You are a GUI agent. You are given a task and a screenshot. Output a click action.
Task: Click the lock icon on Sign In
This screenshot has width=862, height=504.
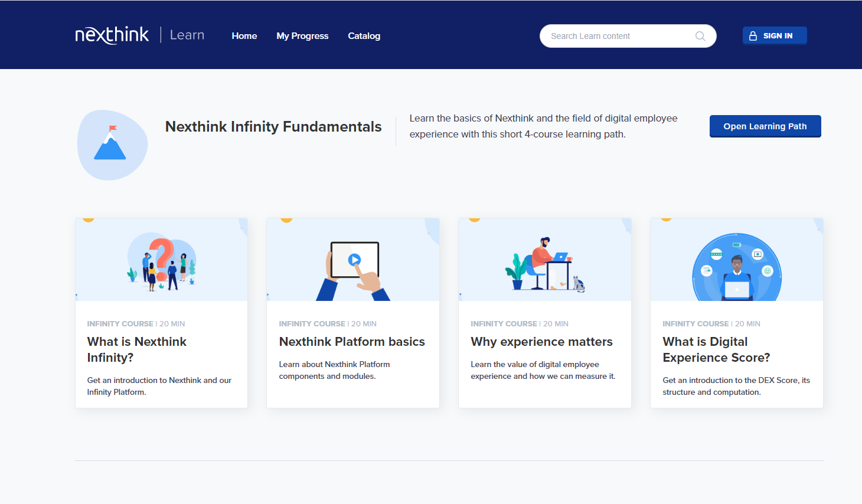753,36
